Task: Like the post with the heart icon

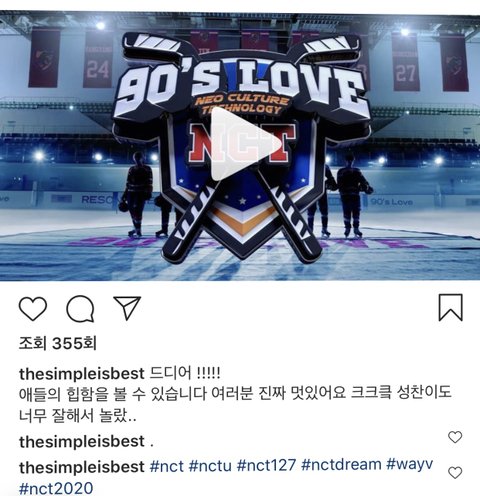Action: pyautogui.click(x=33, y=309)
